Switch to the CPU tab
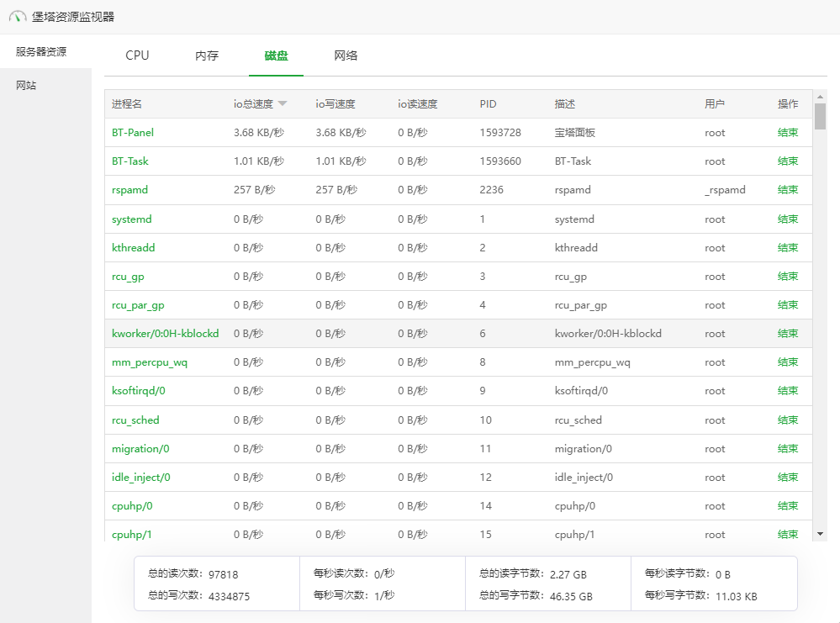The height and width of the screenshot is (623, 840). 137,55
